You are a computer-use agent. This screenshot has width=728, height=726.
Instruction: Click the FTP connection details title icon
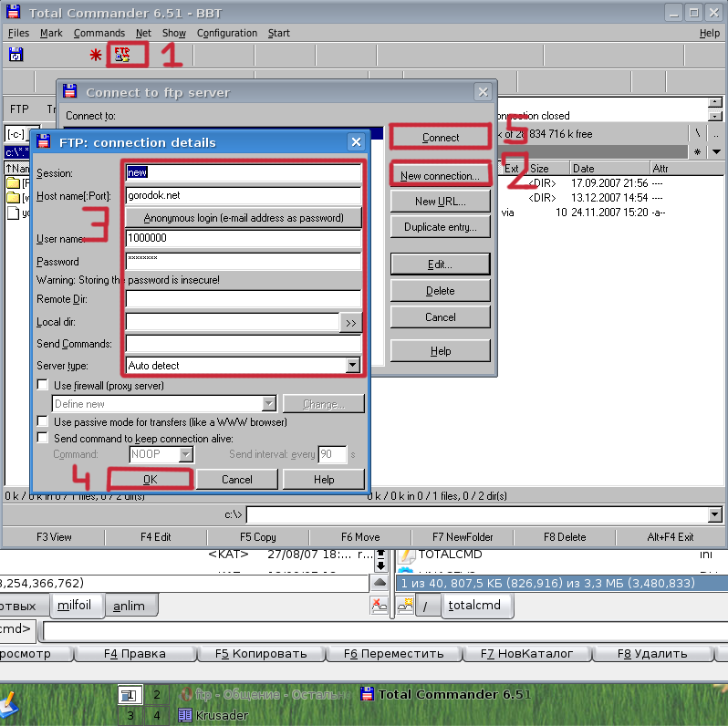pos(43,141)
